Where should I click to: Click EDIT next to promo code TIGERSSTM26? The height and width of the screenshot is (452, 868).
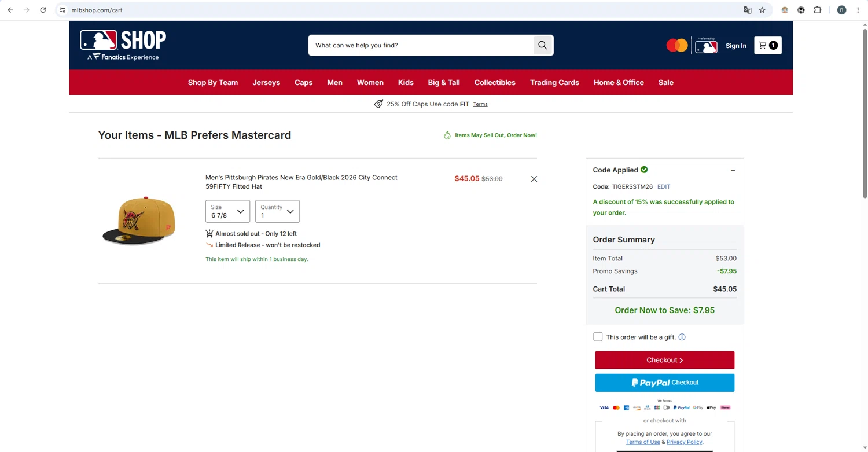664,187
